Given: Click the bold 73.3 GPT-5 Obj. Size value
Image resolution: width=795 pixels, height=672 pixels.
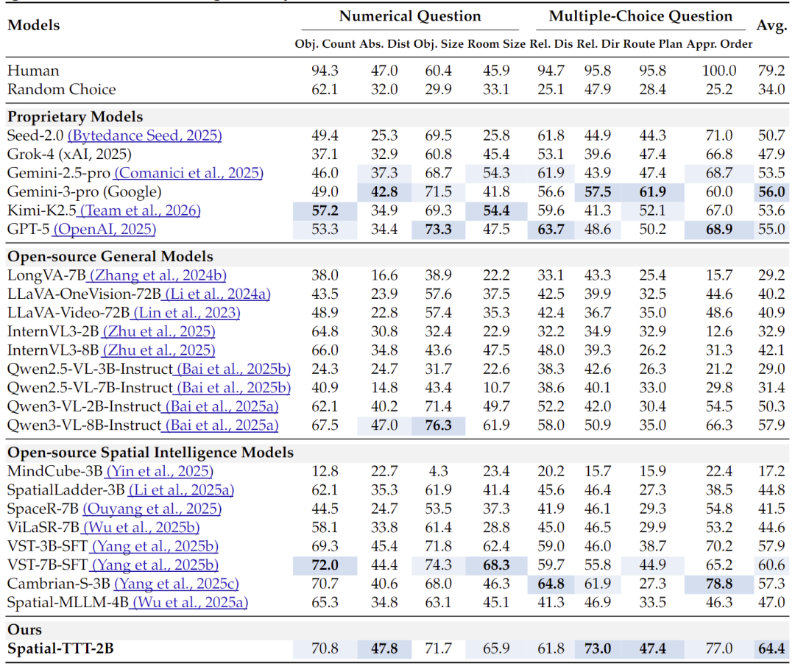Looking at the screenshot, I should tap(439, 230).
